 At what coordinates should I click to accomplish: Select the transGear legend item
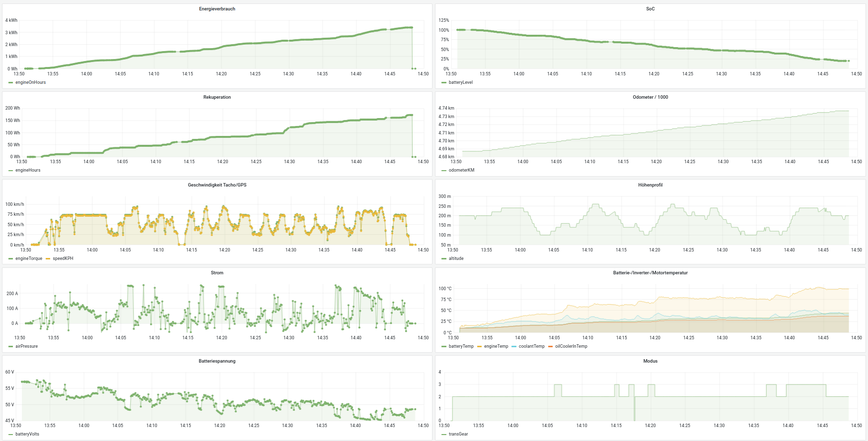[458, 434]
